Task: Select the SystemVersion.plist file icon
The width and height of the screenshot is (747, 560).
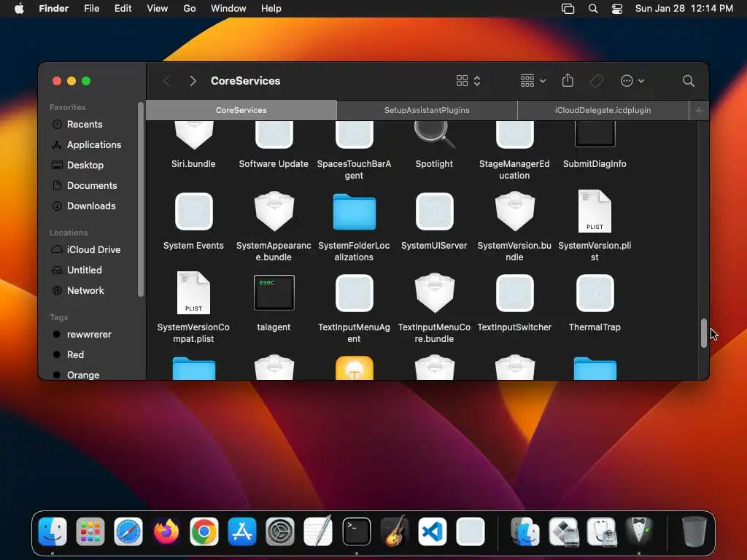Action: tap(595, 211)
